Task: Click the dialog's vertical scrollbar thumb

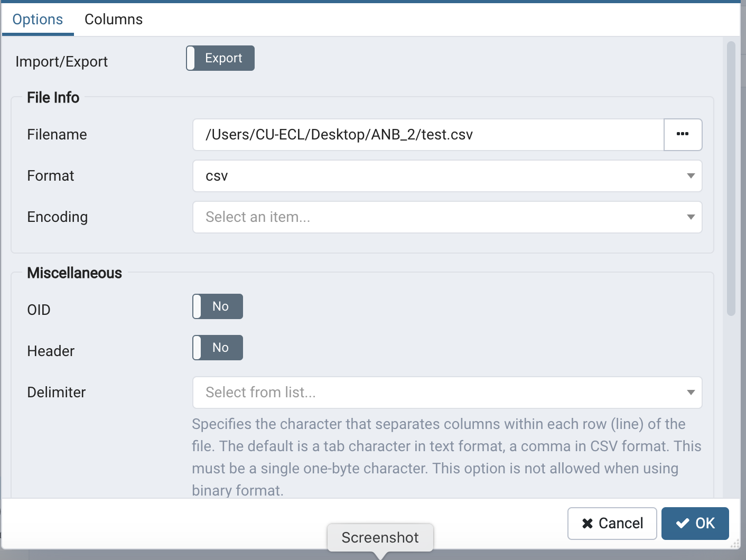Action: click(731, 179)
